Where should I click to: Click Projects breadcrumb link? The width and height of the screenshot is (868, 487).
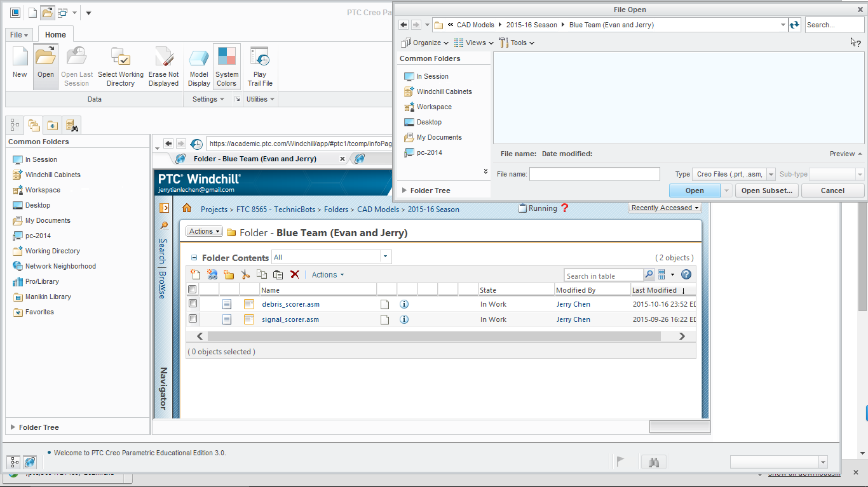pyautogui.click(x=214, y=209)
